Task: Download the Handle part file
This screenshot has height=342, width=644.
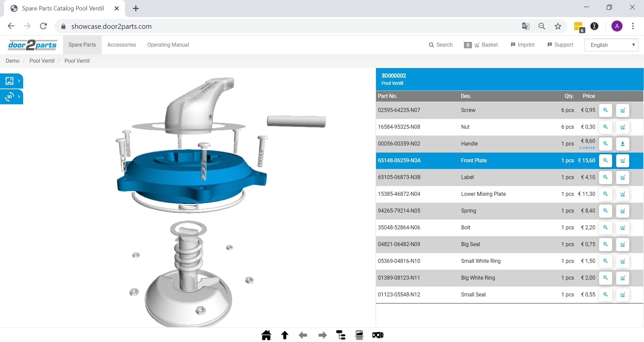Action: 623,144
